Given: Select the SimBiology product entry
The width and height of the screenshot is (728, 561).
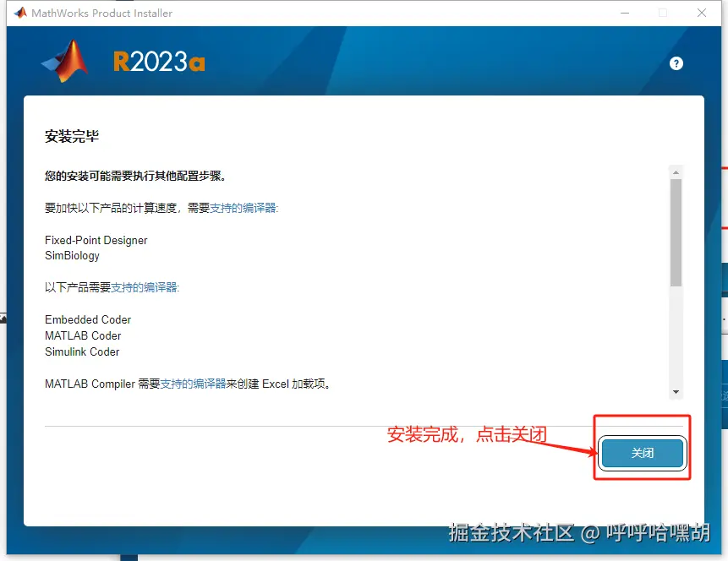Looking at the screenshot, I should tap(72, 255).
